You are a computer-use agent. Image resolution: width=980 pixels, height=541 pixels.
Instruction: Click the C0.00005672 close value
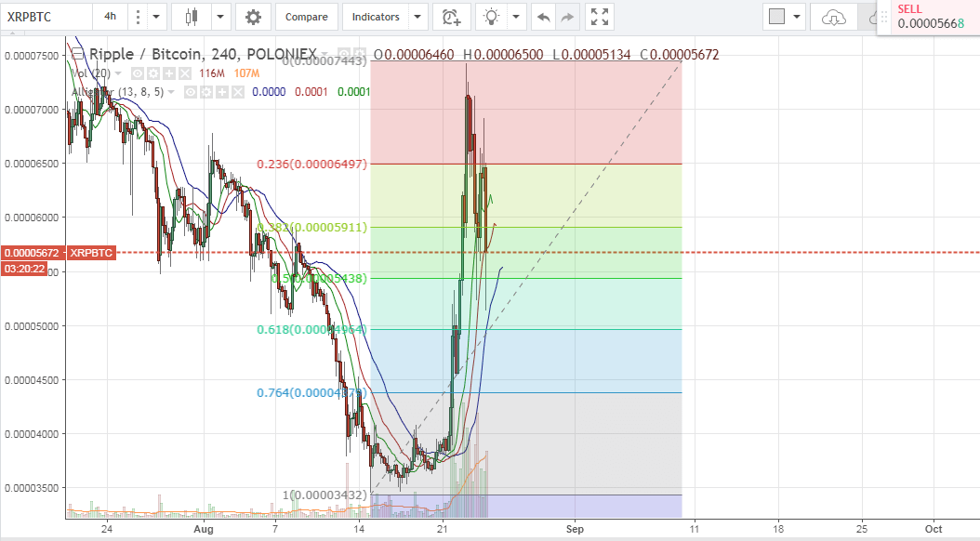coord(680,55)
